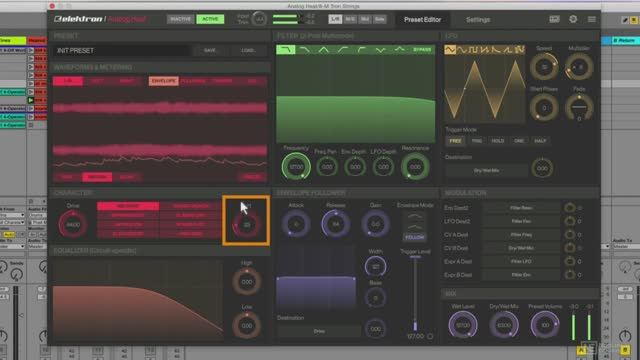
Task: Click the LFO Start Phase knob
Action: pyautogui.click(x=544, y=108)
